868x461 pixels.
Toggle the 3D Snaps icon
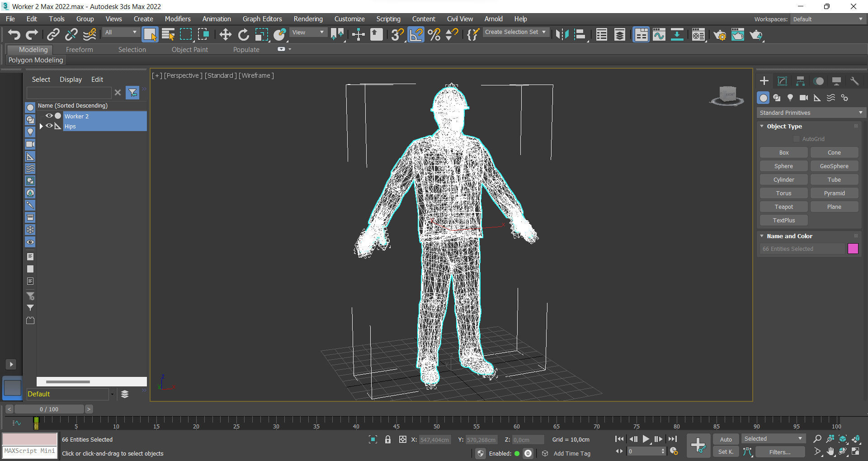[397, 34]
